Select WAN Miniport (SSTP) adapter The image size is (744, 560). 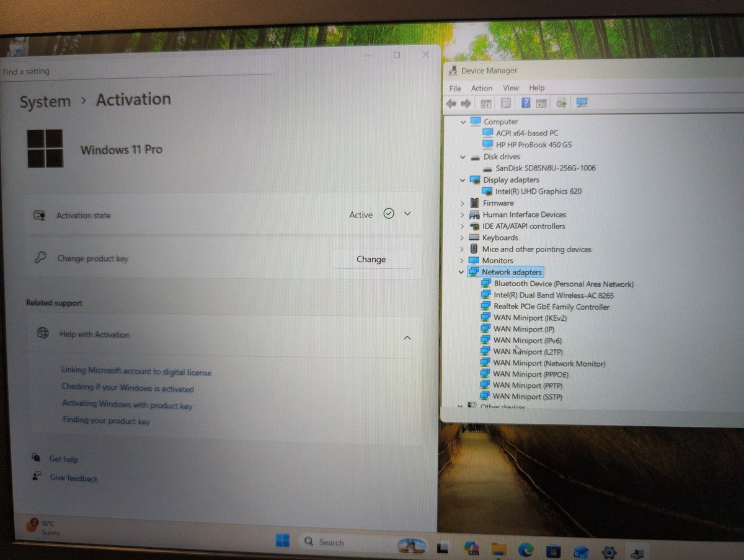click(528, 396)
